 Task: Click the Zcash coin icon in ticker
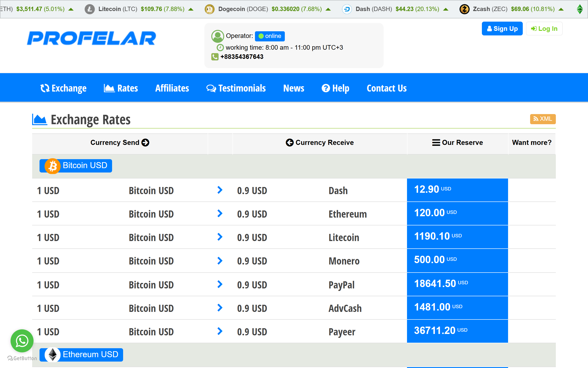(464, 9)
